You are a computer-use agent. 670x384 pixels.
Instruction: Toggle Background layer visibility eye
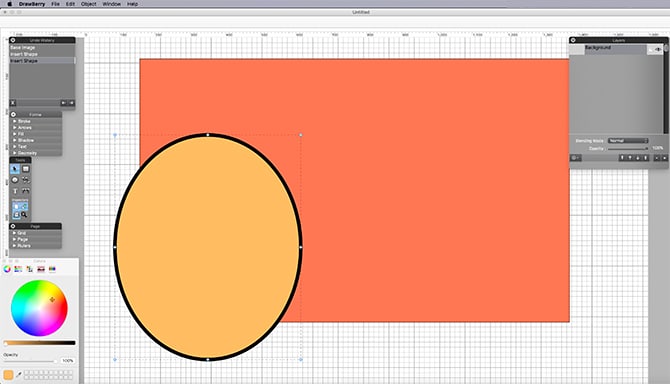(658, 50)
